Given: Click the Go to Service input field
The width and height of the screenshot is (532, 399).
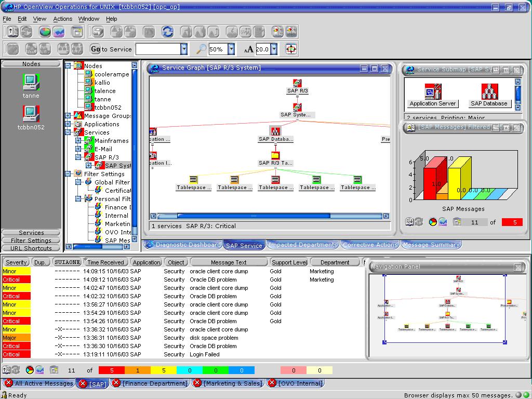Looking at the screenshot, I should [x=158, y=49].
